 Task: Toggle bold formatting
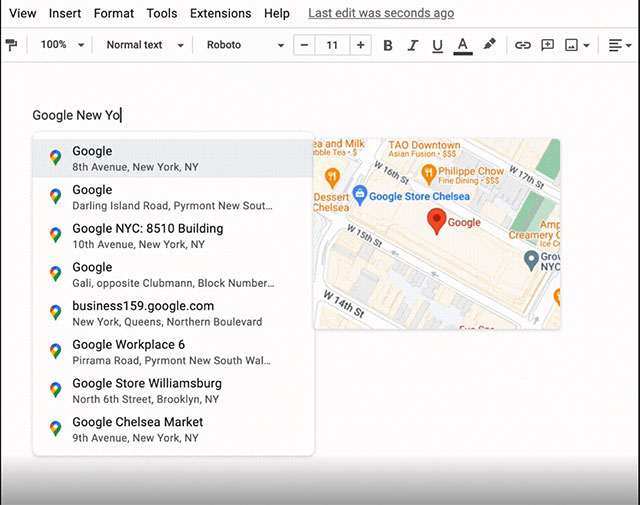(388, 45)
